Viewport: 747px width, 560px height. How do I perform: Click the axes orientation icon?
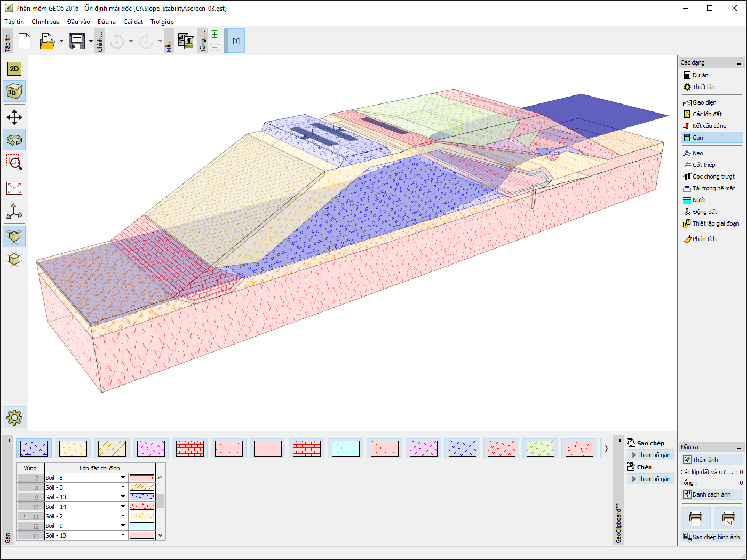click(x=14, y=211)
